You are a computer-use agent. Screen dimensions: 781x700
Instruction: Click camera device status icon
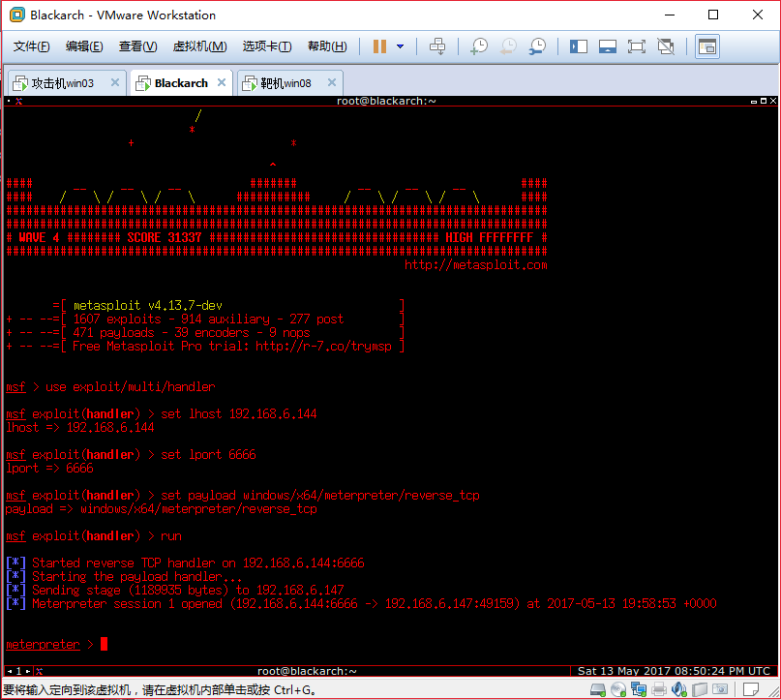720,689
